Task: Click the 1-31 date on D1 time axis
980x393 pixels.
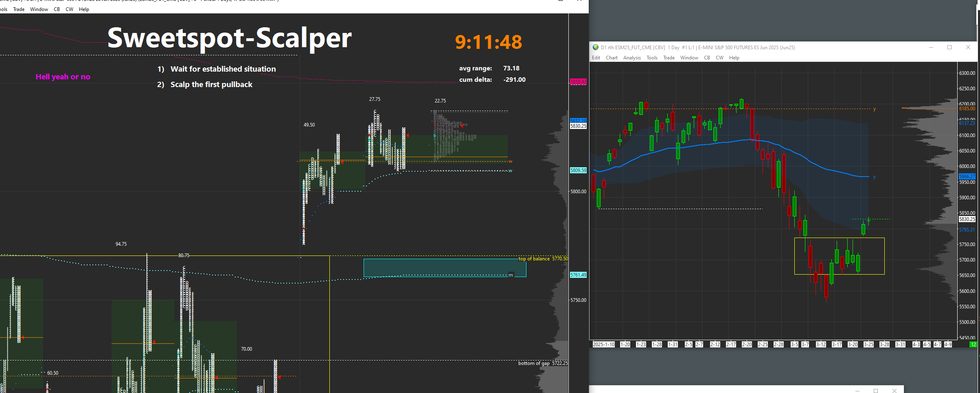Action: (x=673, y=345)
